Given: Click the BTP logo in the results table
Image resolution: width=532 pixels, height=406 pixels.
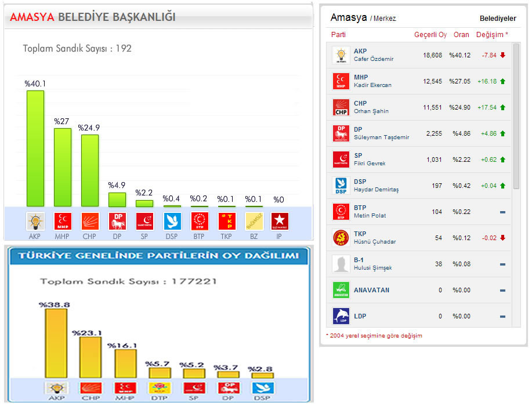Looking at the screenshot, I should (x=341, y=212).
